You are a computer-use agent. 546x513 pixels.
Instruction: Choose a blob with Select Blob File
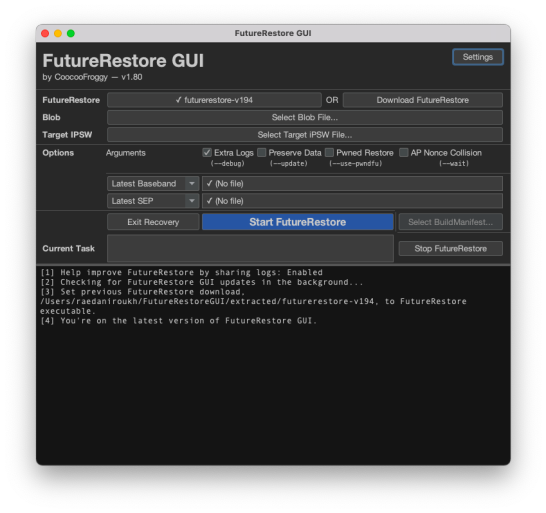click(x=305, y=117)
